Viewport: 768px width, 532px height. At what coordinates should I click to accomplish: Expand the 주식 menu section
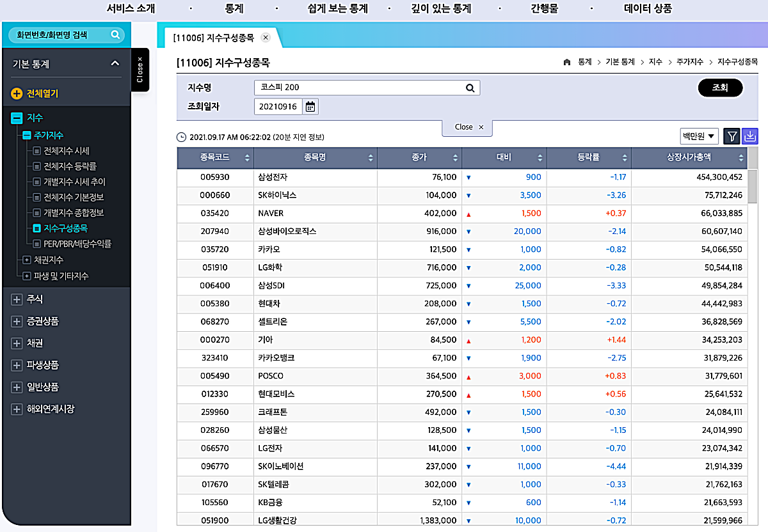point(17,299)
